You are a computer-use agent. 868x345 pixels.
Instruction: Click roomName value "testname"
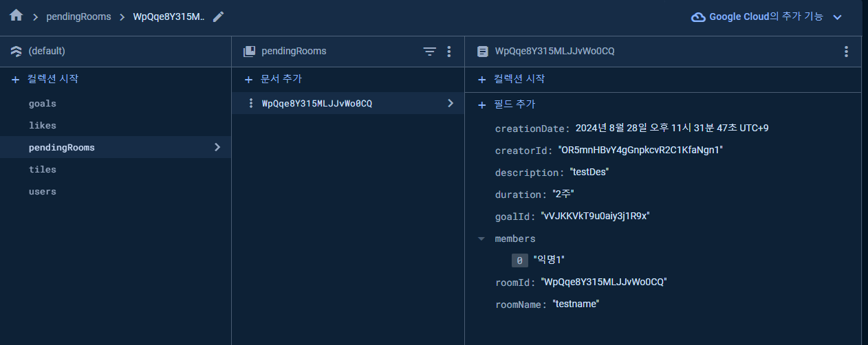(576, 304)
